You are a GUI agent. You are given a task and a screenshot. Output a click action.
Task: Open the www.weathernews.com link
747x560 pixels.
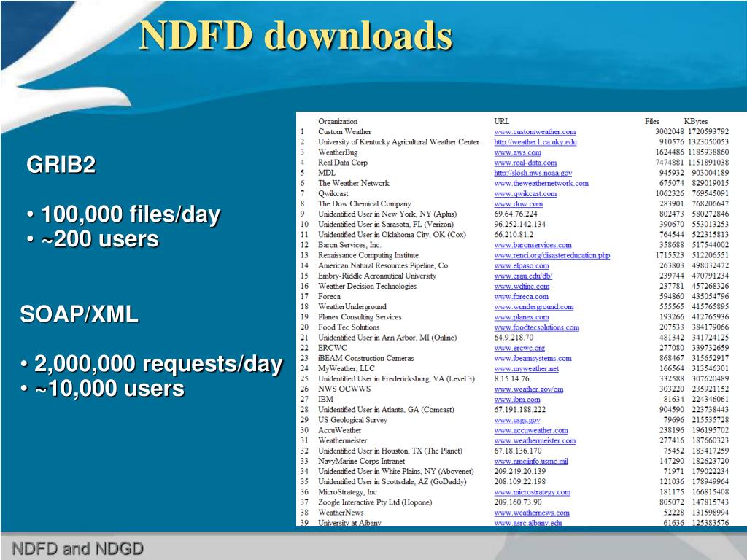tap(532, 513)
